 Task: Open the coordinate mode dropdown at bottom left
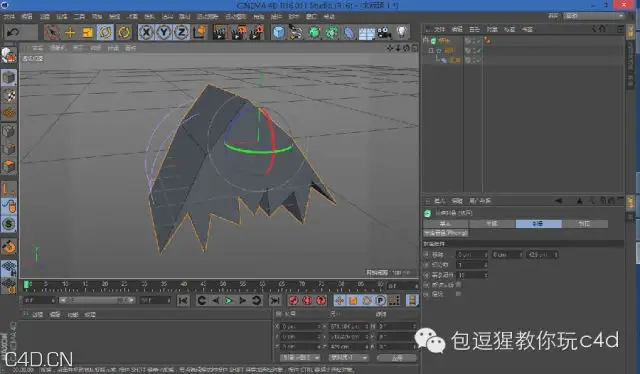click(x=300, y=358)
